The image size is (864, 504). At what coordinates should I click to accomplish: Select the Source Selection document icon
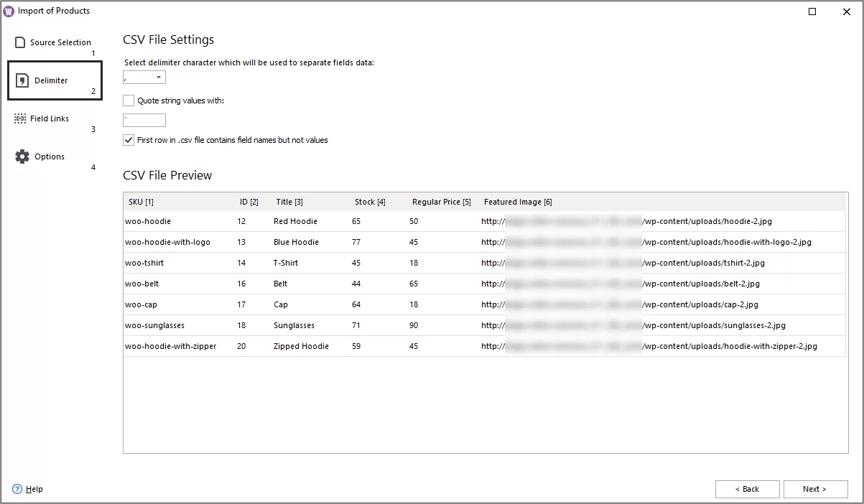pyautogui.click(x=22, y=42)
